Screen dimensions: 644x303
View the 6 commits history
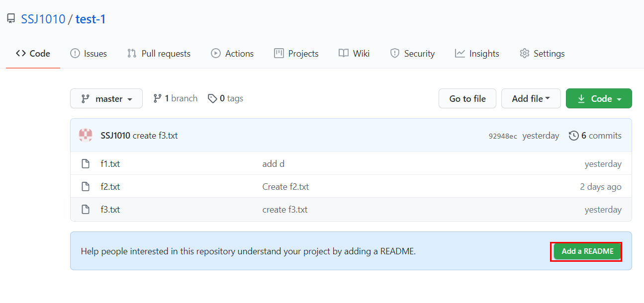(595, 136)
